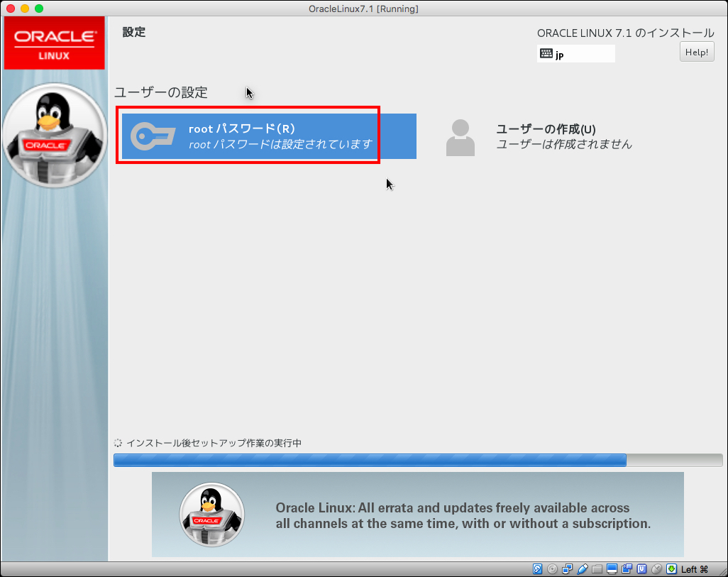The width and height of the screenshot is (728, 577).
Task: Click the VirtualBox USB status icon
Action: [x=583, y=569]
